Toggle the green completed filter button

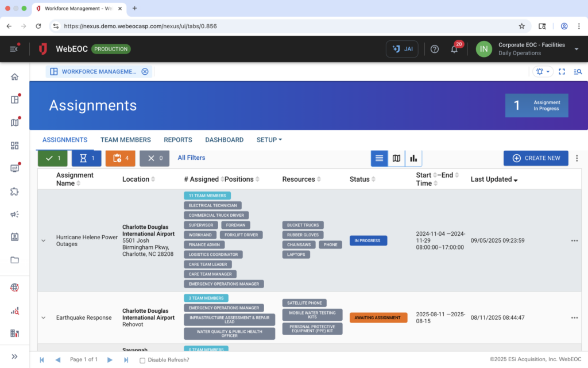tap(52, 158)
